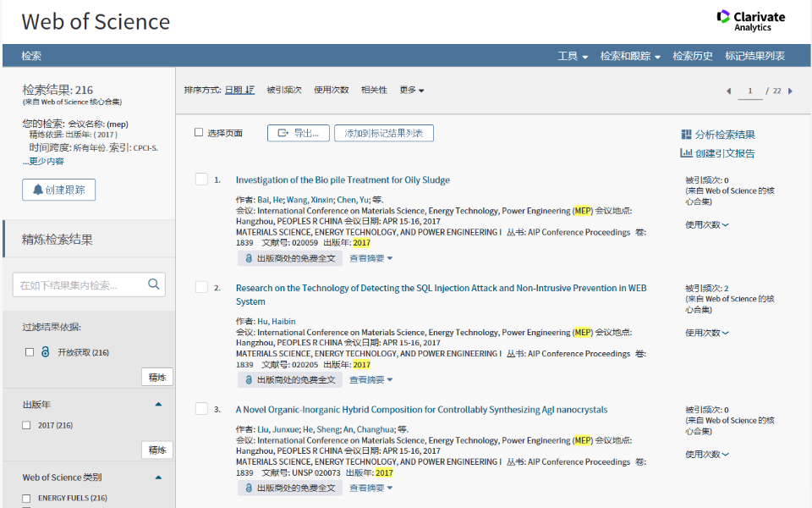Click the date sort direction icon

coord(250,90)
